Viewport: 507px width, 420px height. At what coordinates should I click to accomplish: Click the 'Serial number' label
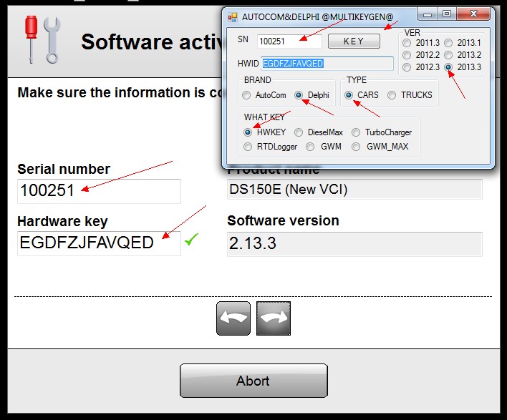(64, 169)
